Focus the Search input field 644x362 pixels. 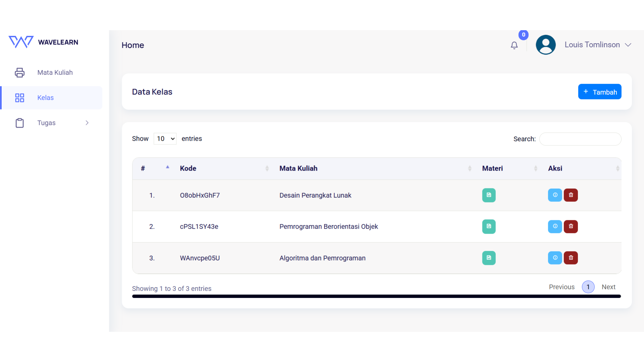point(580,139)
